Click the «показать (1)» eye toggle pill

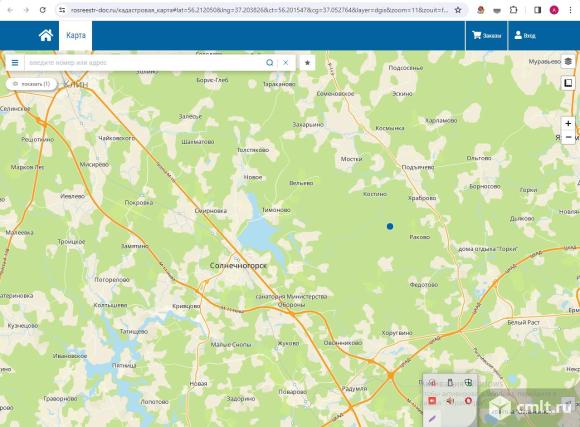(x=31, y=84)
